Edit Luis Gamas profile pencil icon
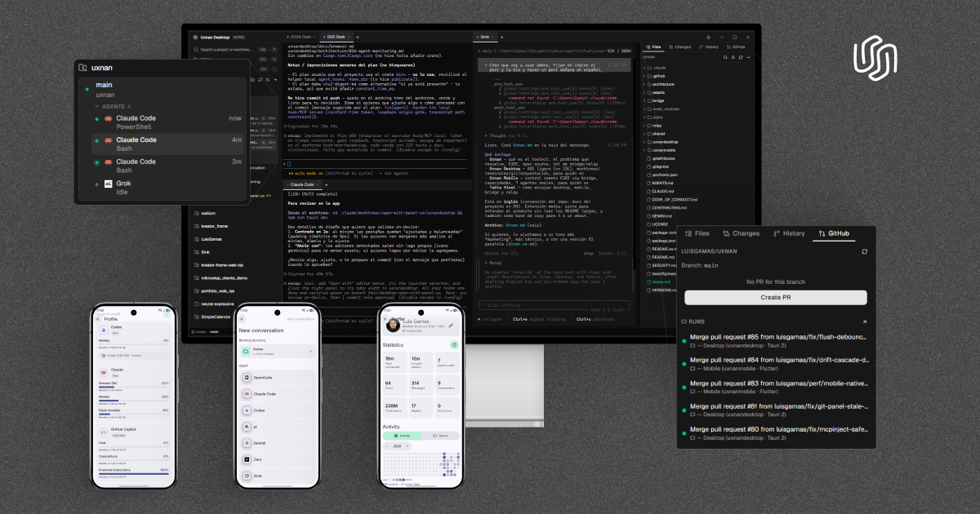Image resolution: width=980 pixels, height=514 pixels. [x=451, y=326]
